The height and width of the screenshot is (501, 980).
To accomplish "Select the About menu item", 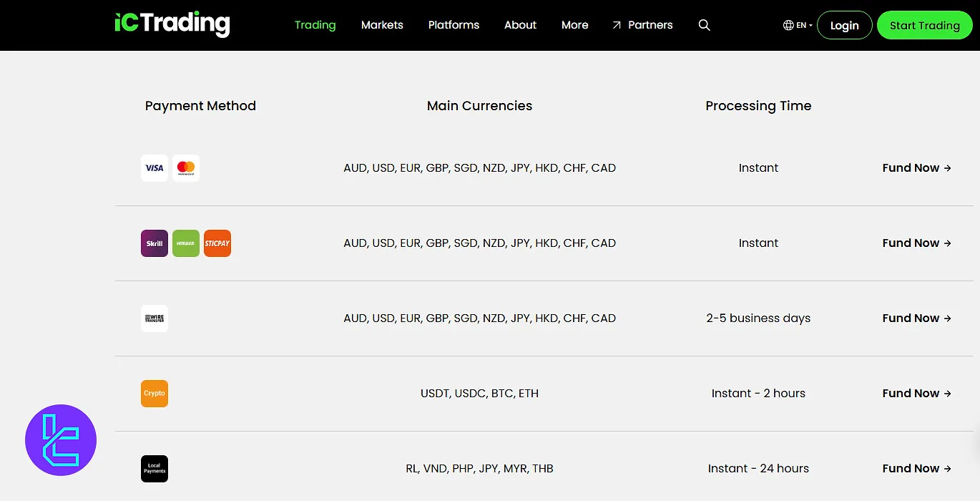I will point(520,24).
